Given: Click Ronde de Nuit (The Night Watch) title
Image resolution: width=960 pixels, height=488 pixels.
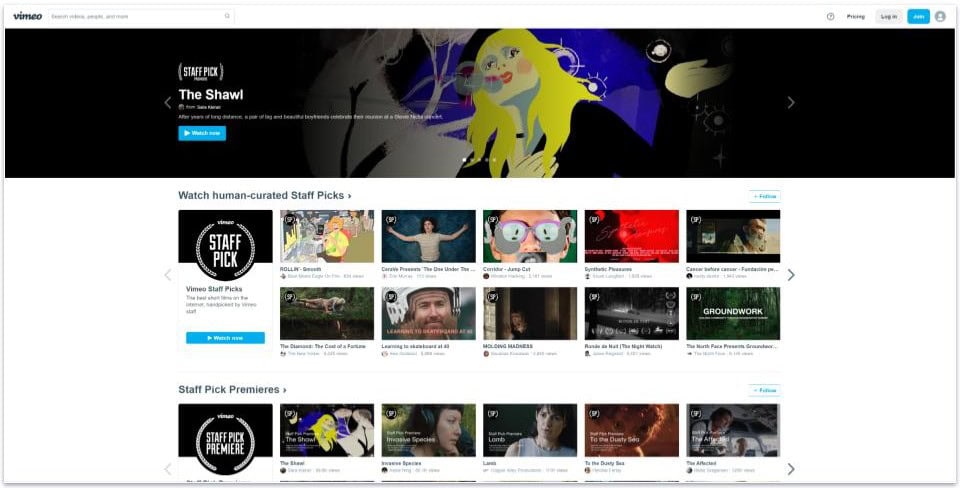Looking at the screenshot, I should point(623,346).
